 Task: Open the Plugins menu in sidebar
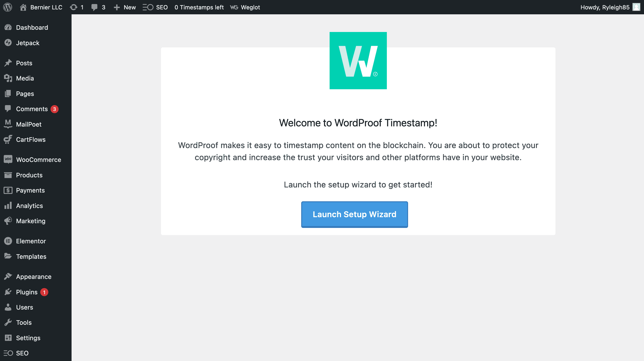(27, 292)
